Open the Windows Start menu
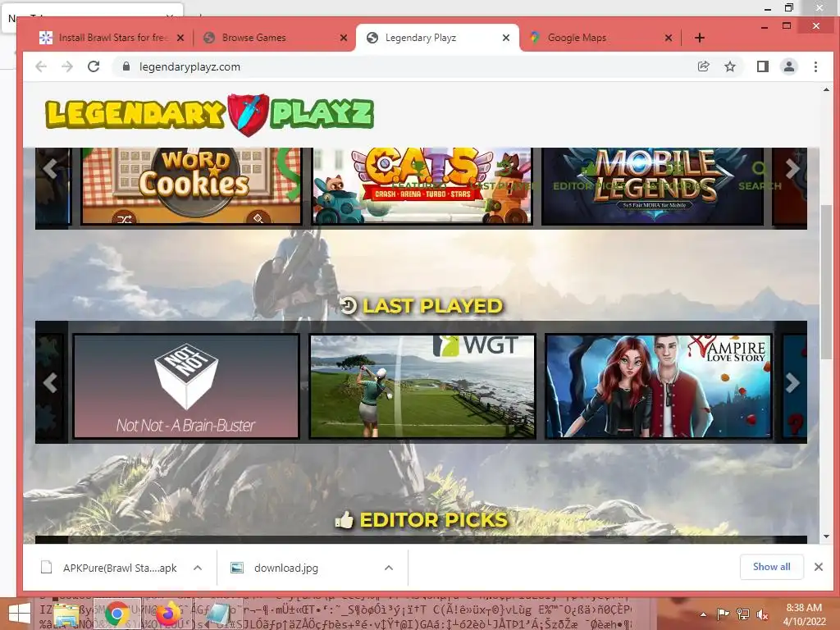This screenshot has height=630, width=840. (x=20, y=614)
